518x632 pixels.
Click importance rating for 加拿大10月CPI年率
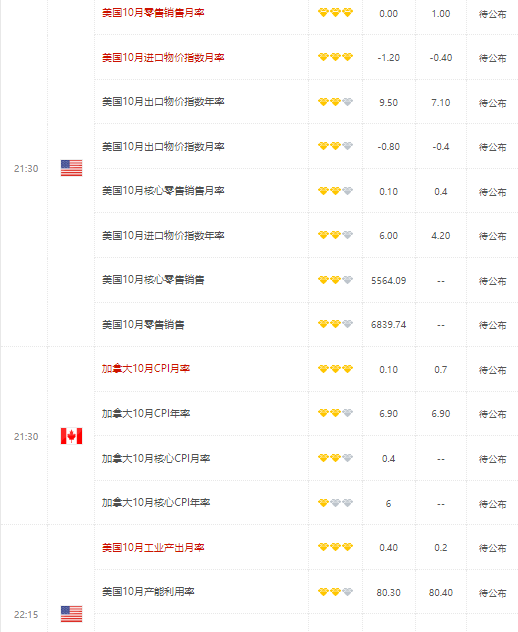click(x=335, y=413)
